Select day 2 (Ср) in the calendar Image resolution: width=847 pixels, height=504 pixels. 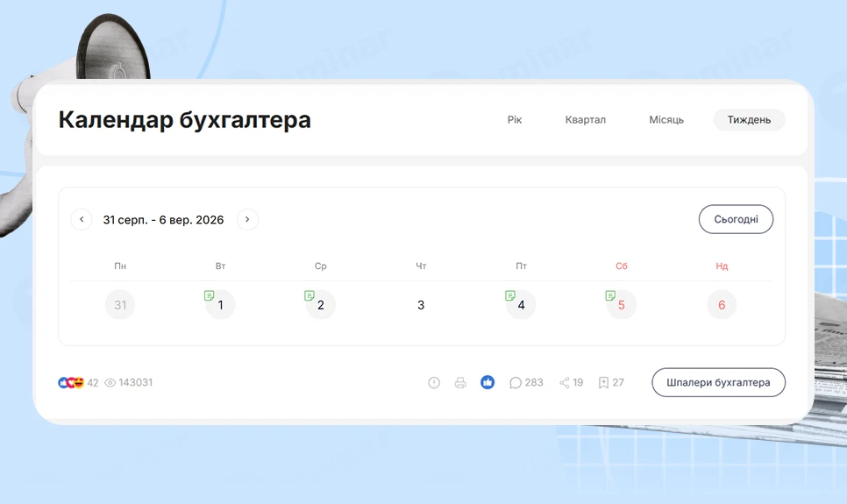coord(320,305)
